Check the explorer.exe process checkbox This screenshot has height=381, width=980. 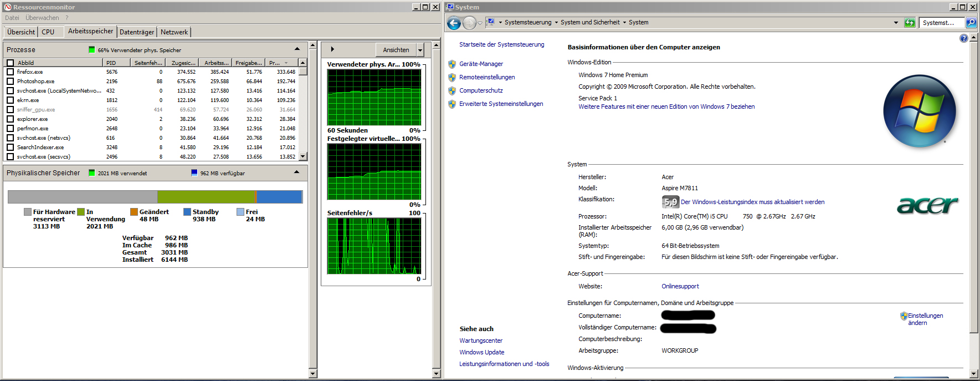tap(10, 119)
